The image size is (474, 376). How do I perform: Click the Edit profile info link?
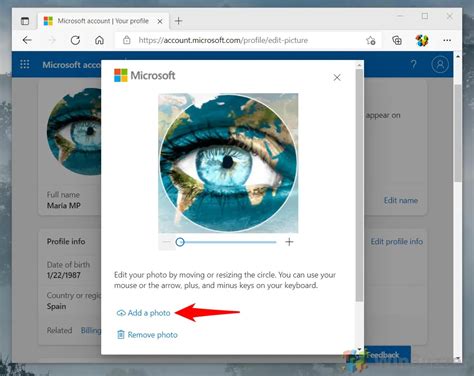click(x=397, y=241)
